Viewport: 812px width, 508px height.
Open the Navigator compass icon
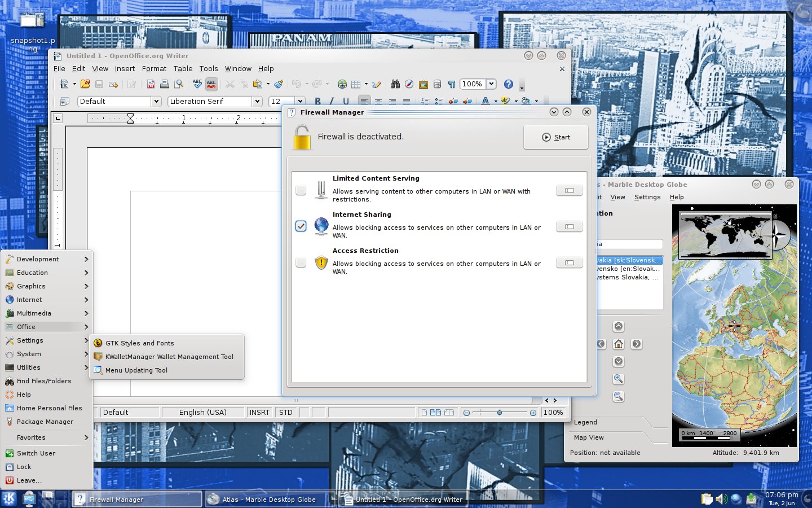409,84
